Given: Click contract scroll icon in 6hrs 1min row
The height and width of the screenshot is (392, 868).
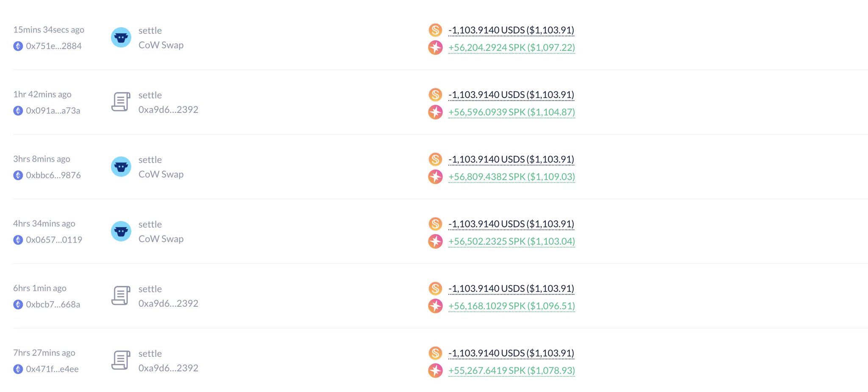Looking at the screenshot, I should point(121,296).
